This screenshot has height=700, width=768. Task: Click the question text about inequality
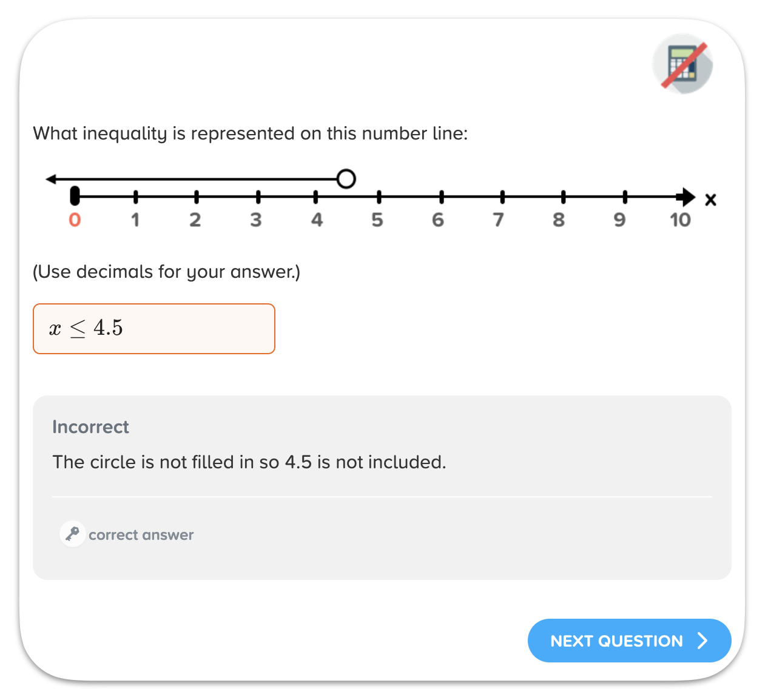(251, 133)
